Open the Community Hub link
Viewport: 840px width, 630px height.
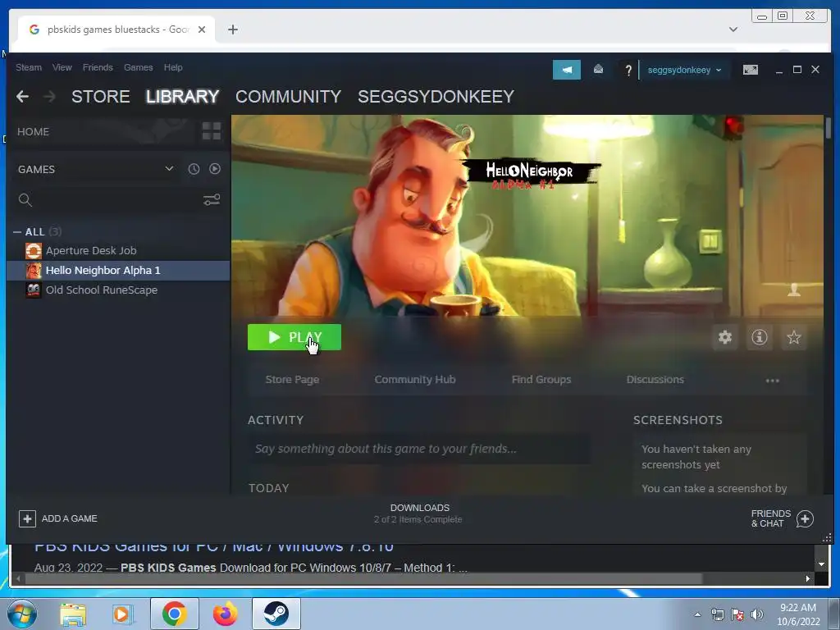point(414,379)
